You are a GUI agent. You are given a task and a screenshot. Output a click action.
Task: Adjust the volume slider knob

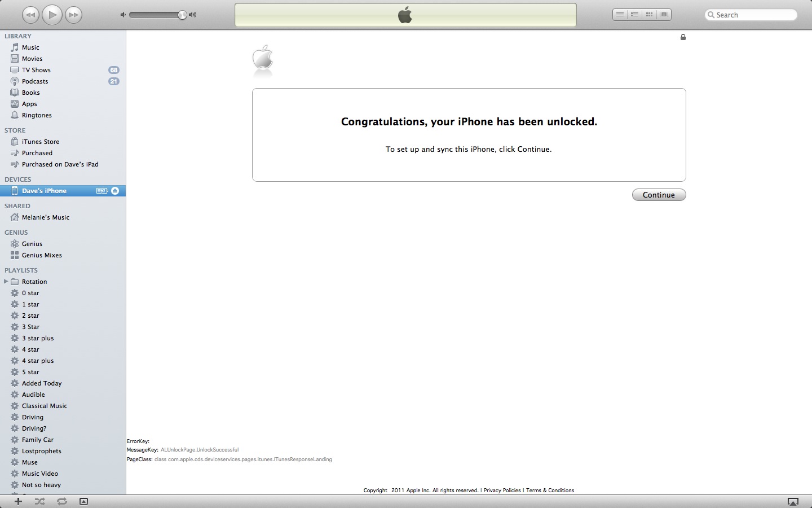coord(182,15)
